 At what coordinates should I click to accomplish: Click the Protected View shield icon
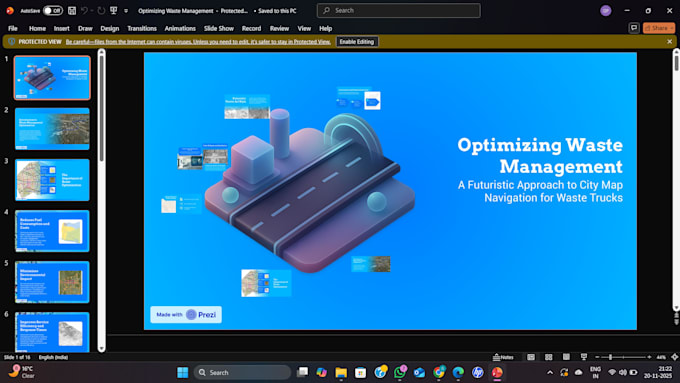[x=12, y=42]
